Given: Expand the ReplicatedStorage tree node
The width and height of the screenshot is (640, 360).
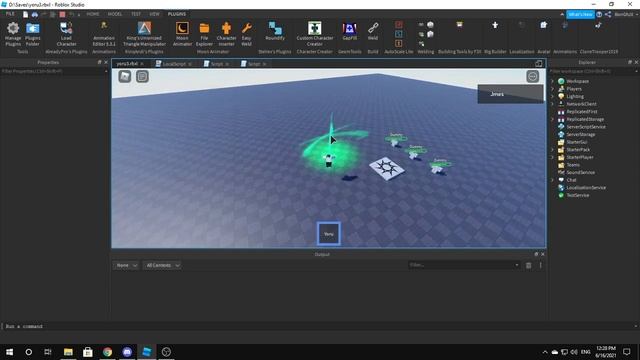Looking at the screenshot, I should (x=553, y=119).
